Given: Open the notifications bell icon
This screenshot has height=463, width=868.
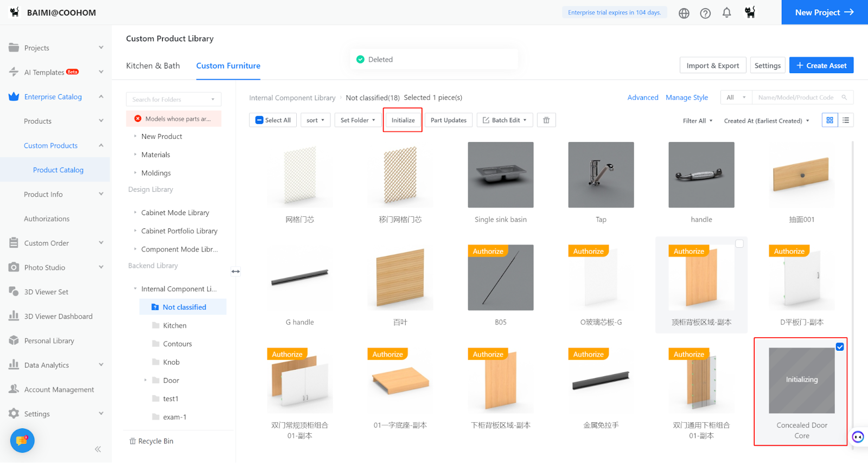Looking at the screenshot, I should pyautogui.click(x=726, y=12).
